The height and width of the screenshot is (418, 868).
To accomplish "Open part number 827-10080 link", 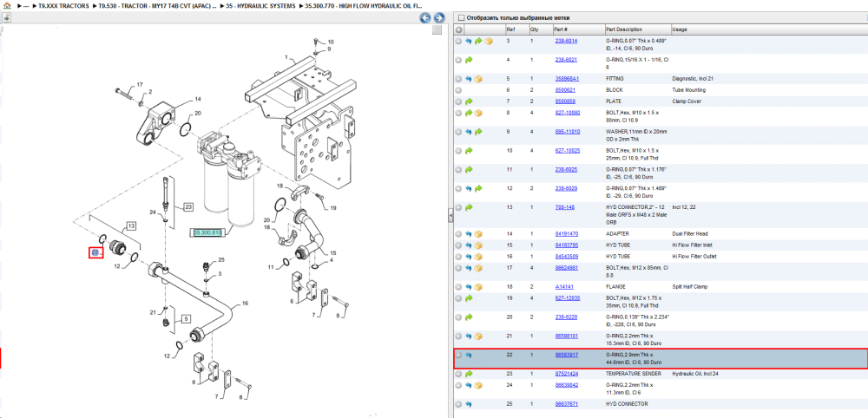I will pyautogui.click(x=568, y=113).
